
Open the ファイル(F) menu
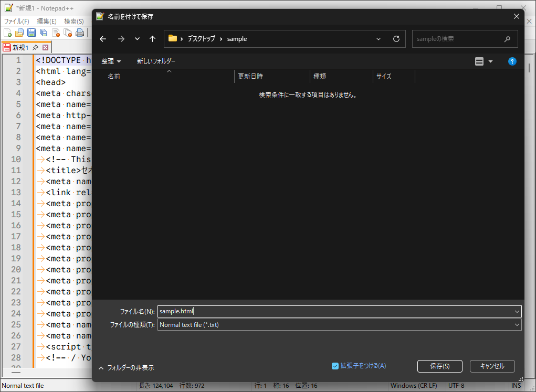17,22
